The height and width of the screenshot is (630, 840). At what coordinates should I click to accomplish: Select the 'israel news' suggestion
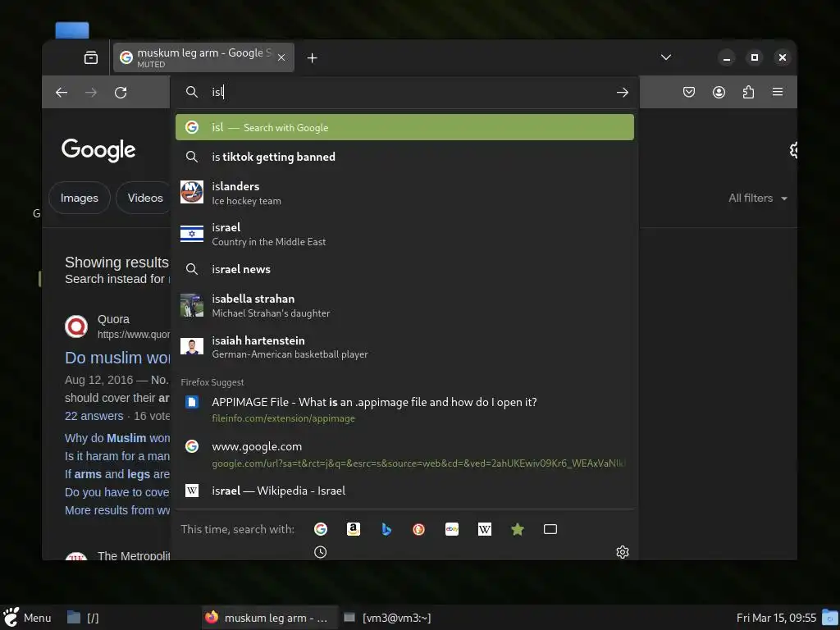pos(404,269)
